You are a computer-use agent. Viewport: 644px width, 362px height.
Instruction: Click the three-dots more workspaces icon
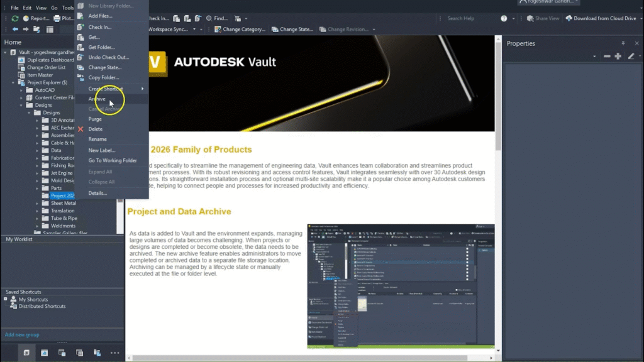coord(114,353)
